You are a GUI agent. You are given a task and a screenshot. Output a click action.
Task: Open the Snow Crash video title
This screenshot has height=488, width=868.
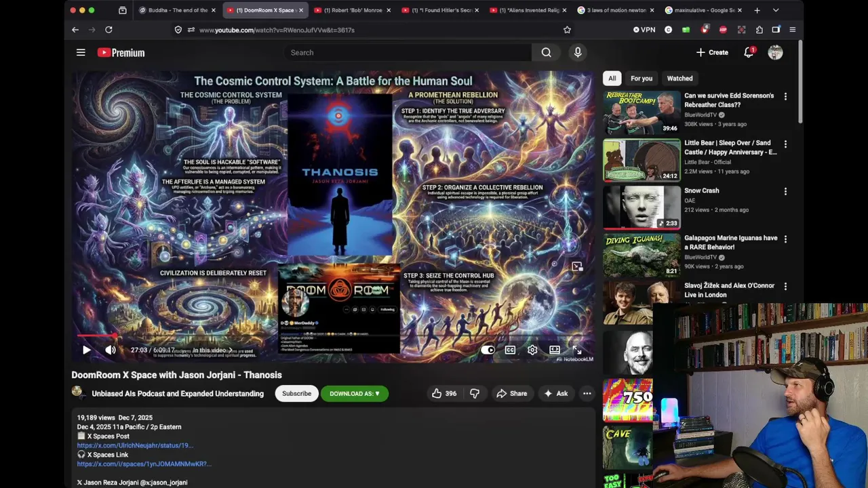click(x=701, y=190)
